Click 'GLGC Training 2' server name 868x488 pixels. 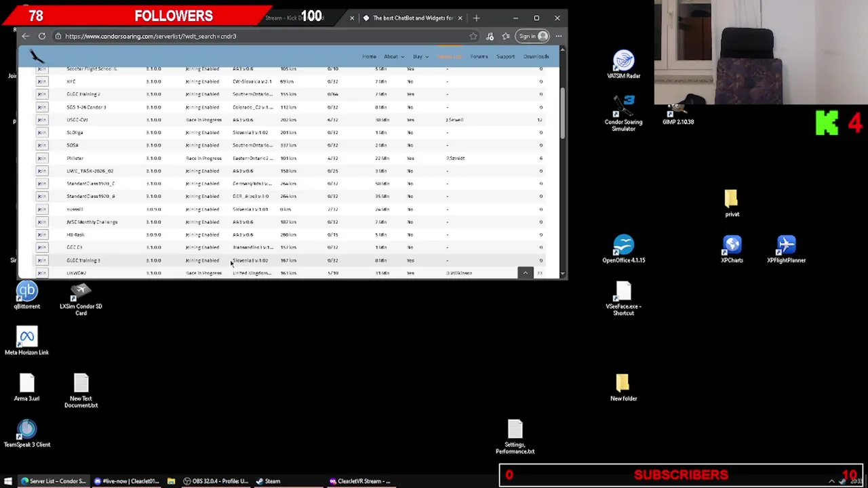coord(83,94)
